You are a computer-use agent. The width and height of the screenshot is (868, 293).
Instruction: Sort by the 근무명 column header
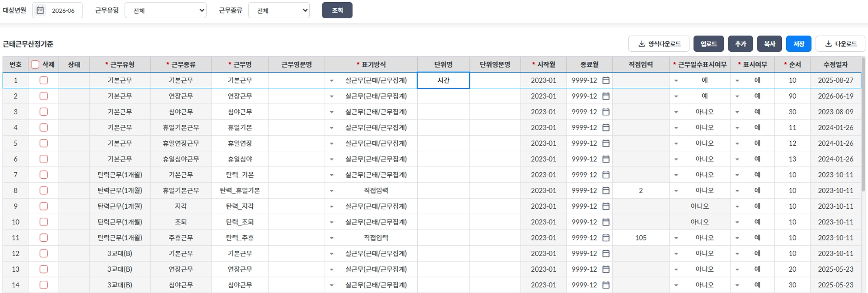pos(240,64)
